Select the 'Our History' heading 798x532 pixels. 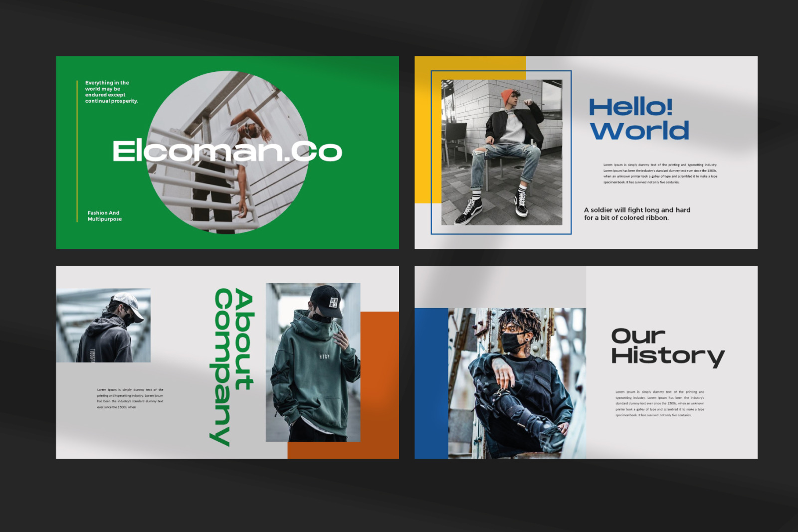click(667, 347)
